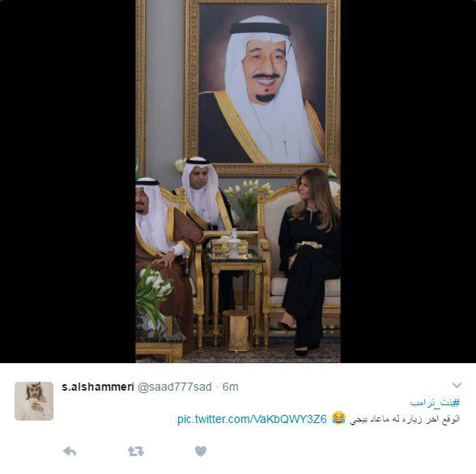Click the @saad777sad handle
This screenshot has width=476, height=474.
pos(175,387)
